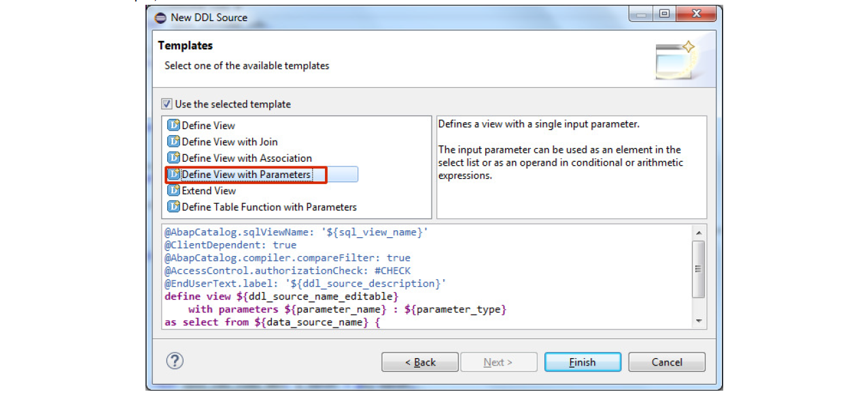
Task: Click the icon next to Define View with Parameters
Action: (173, 174)
